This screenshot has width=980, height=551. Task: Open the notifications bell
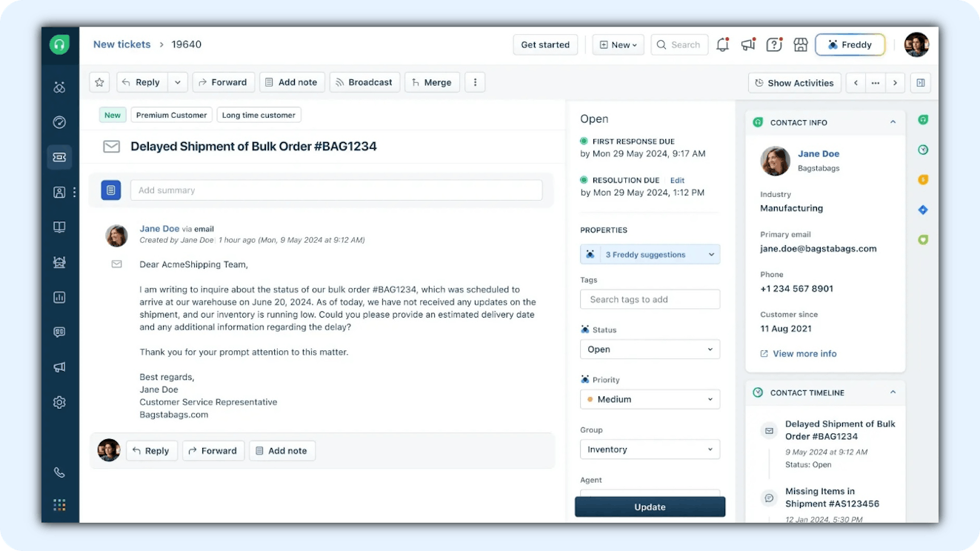722,44
